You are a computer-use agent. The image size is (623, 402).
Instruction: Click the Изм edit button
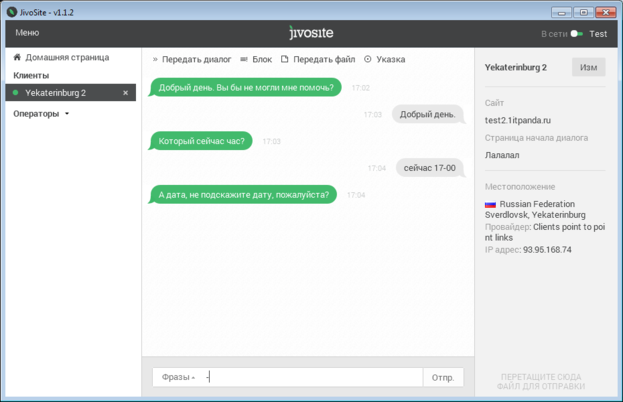point(588,68)
